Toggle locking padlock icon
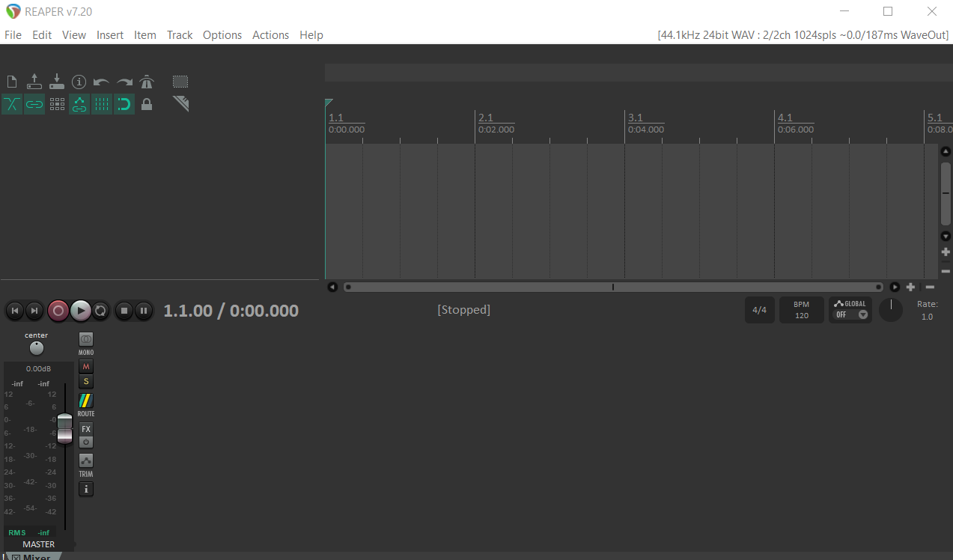The width and height of the screenshot is (953, 560). tap(147, 104)
